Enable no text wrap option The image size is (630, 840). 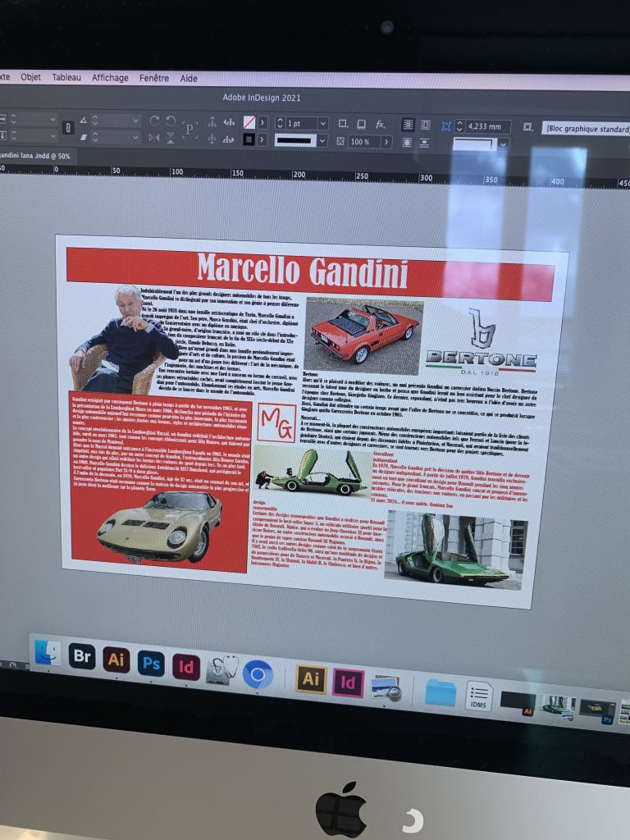408,125
